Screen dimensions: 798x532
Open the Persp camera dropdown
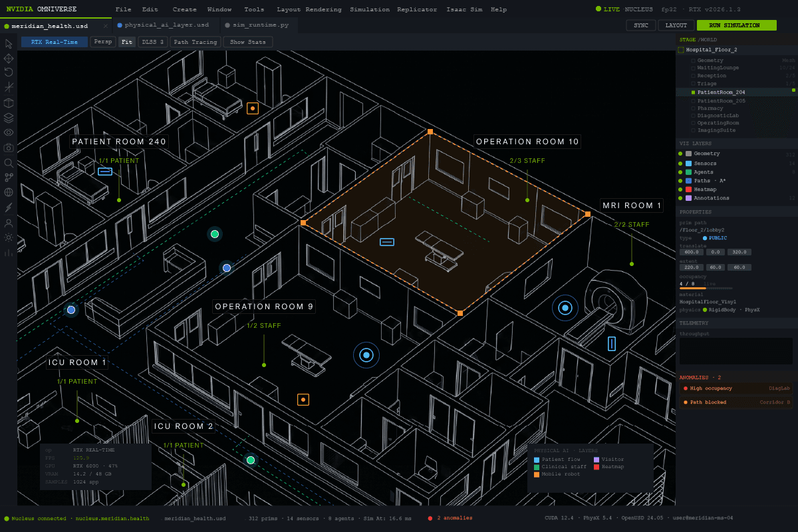click(103, 42)
